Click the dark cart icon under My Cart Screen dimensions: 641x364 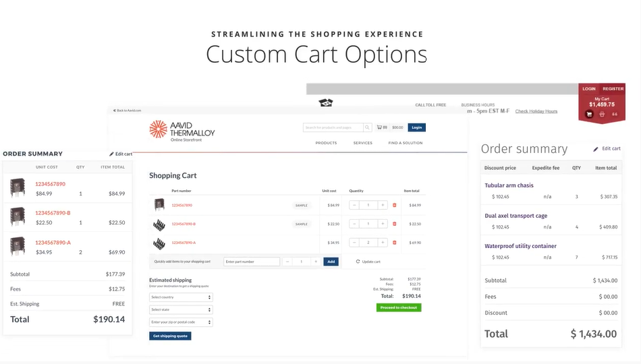point(589,114)
